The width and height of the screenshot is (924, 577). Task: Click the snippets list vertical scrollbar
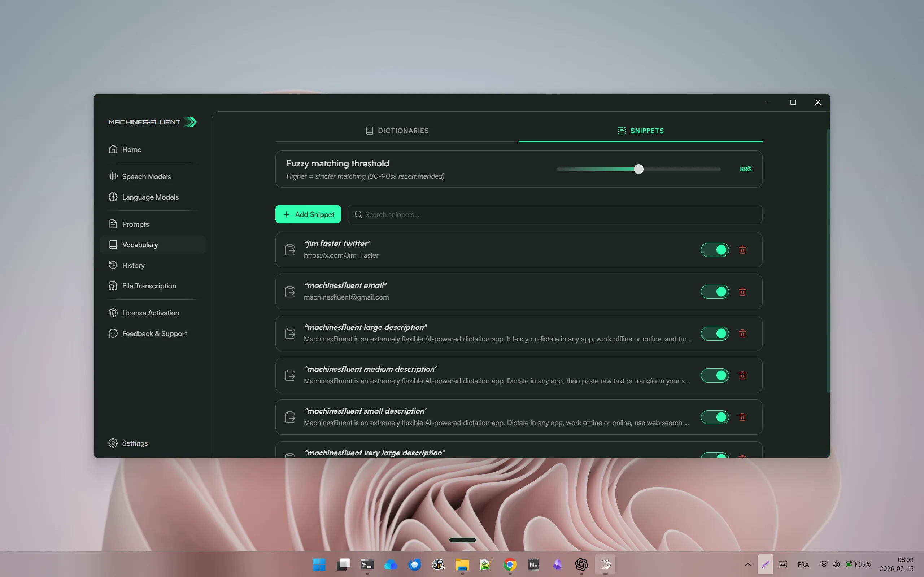[828, 261]
